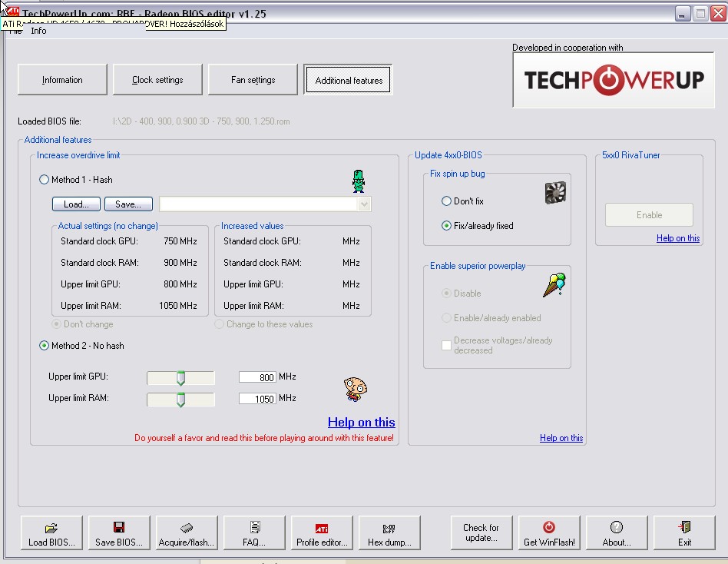Expand the hash preset dropdown arrow
Viewport: 728px width, 564px height.
pos(365,204)
